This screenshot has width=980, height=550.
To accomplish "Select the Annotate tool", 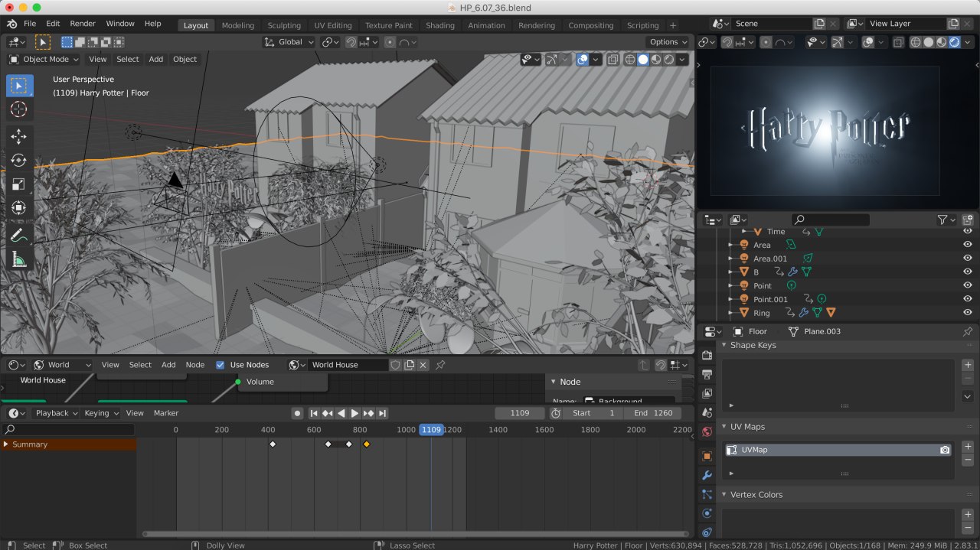I will coord(19,236).
